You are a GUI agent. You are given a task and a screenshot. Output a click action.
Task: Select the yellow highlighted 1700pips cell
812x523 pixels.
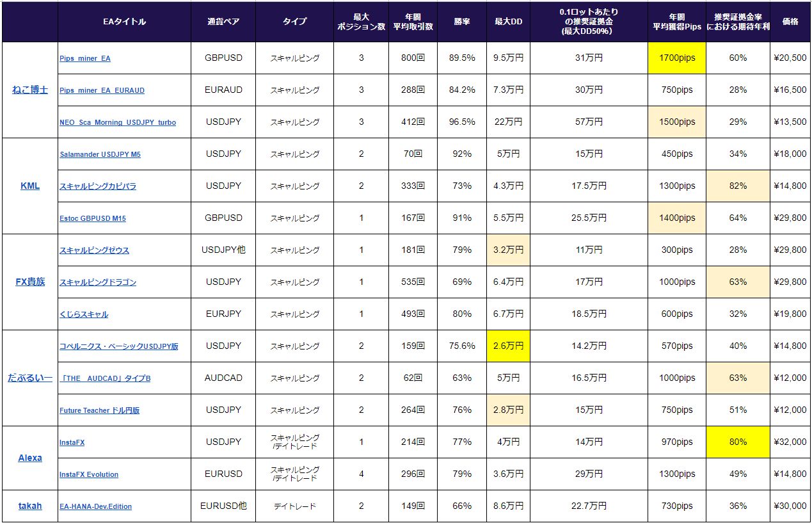(677, 58)
